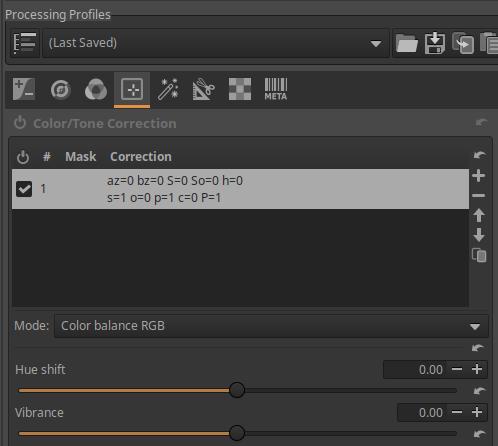Open the Exposure tab icon
Image resolution: width=498 pixels, height=446 pixels.
coord(24,89)
